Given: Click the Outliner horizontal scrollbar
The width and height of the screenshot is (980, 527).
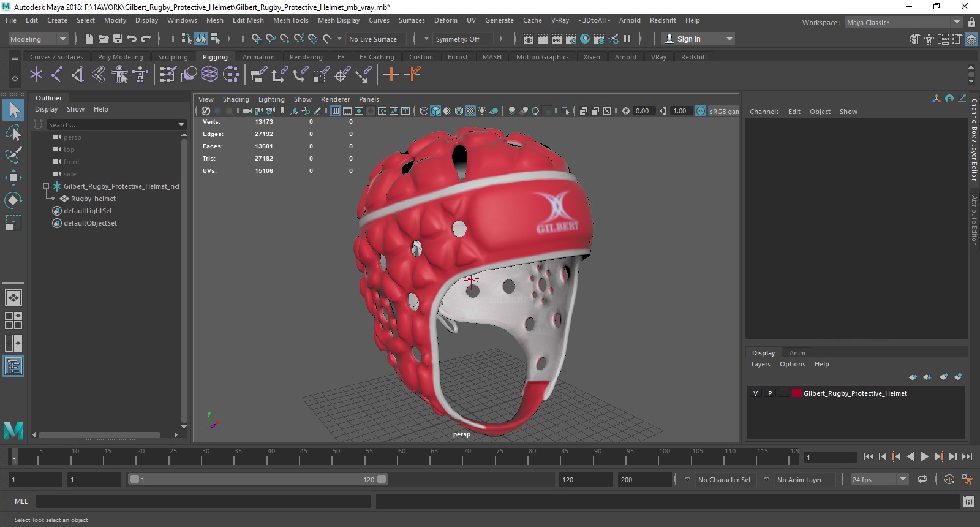Looking at the screenshot, I should [x=99, y=435].
